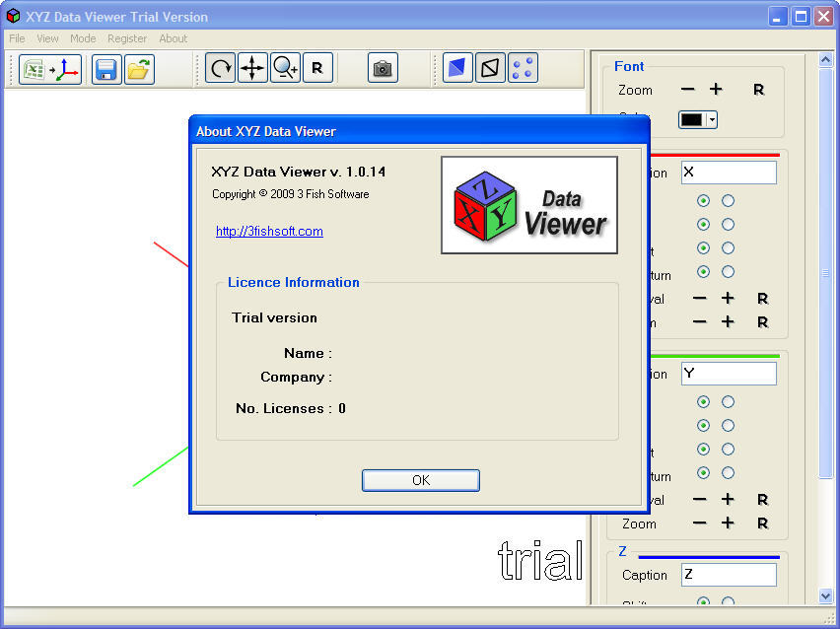The height and width of the screenshot is (629, 840).
Task: Click the Excel data import icon
Action: click(x=50, y=69)
